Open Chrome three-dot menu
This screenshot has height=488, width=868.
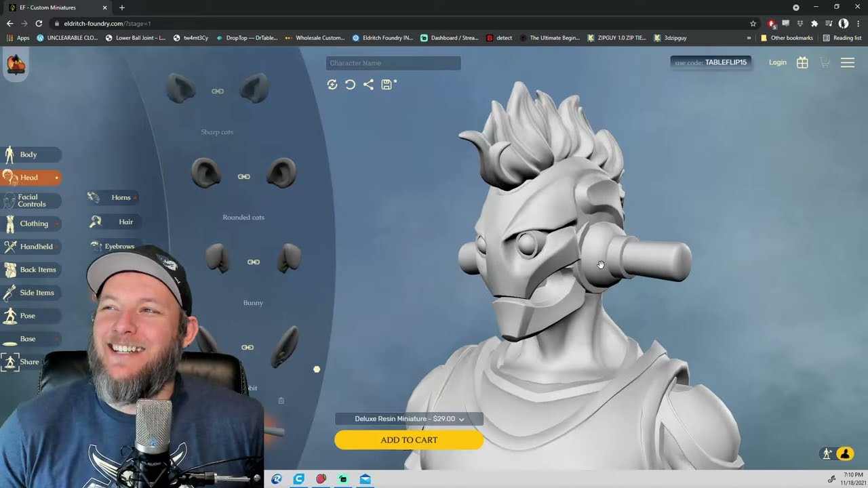(x=858, y=23)
